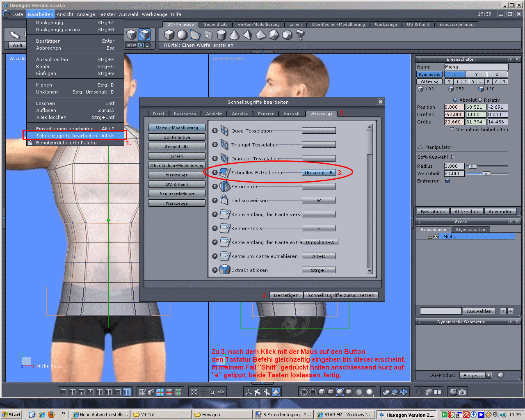Image resolution: width=525 pixels, height=420 pixels.
Task: Create a cube from the 3D-Primitive toolbar
Action: tap(169, 35)
